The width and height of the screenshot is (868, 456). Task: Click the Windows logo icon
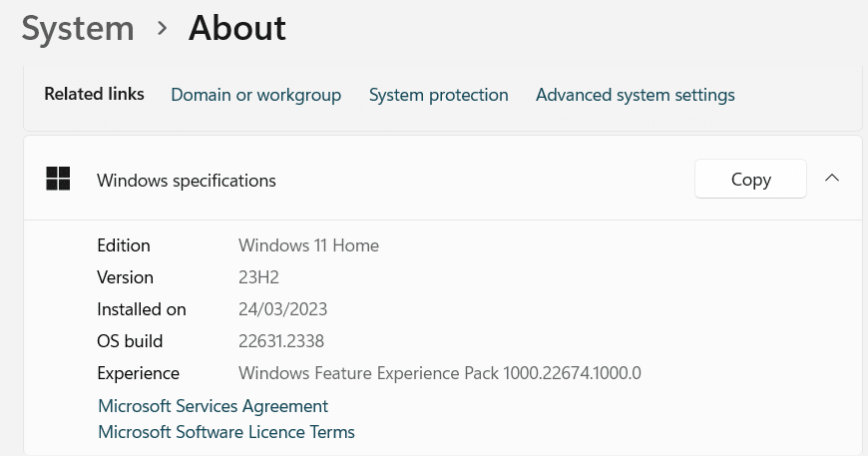(58, 179)
